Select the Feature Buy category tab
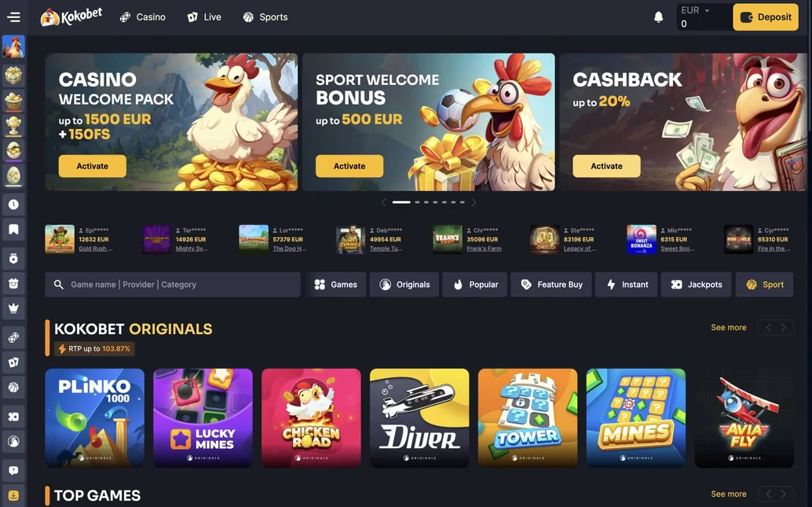The image size is (812, 507). pyautogui.click(x=551, y=285)
